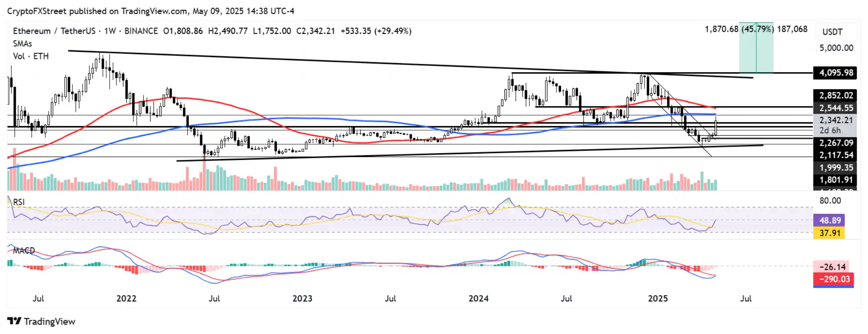
Task: Click the 1,801.91 price label
Action: tap(835, 180)
